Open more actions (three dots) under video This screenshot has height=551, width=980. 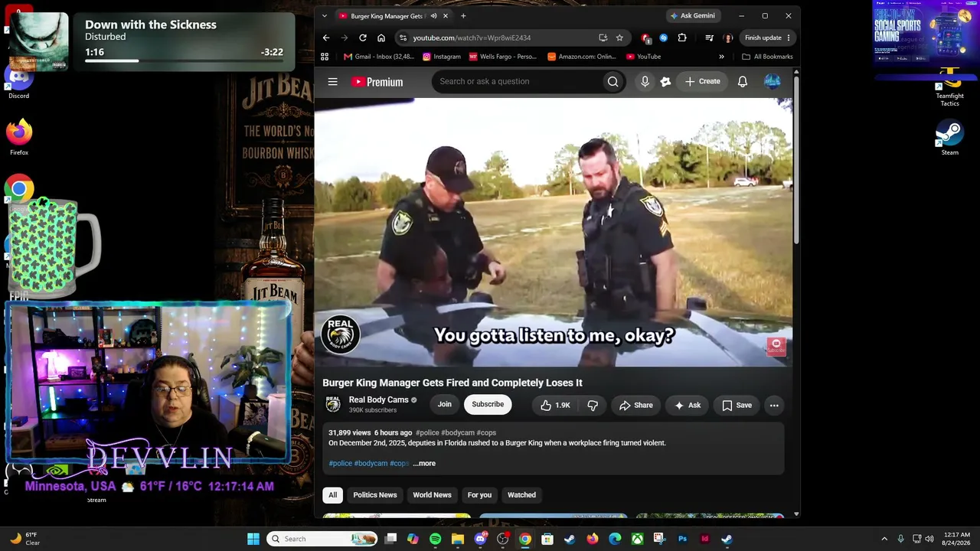point(774,405)
